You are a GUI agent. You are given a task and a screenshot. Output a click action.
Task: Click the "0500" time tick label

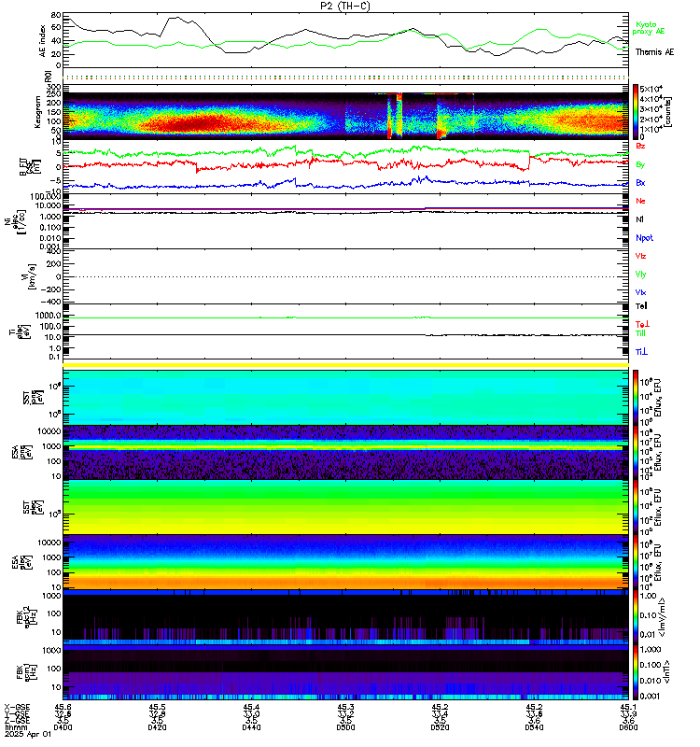pos(345,727)
